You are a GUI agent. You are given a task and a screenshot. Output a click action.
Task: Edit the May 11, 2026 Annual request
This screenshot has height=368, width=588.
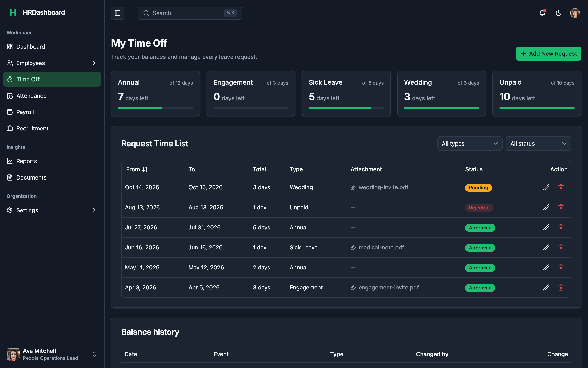(546, 267)
